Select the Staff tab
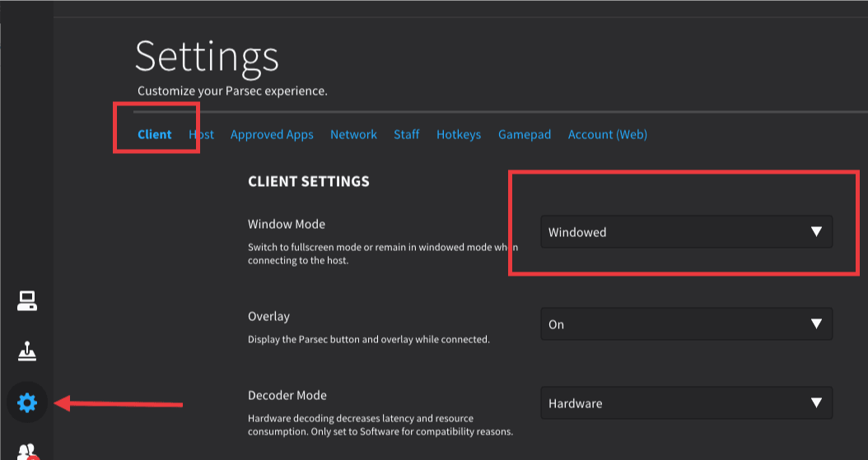Screen dimensions: 868x460 (x=406, y=134)
